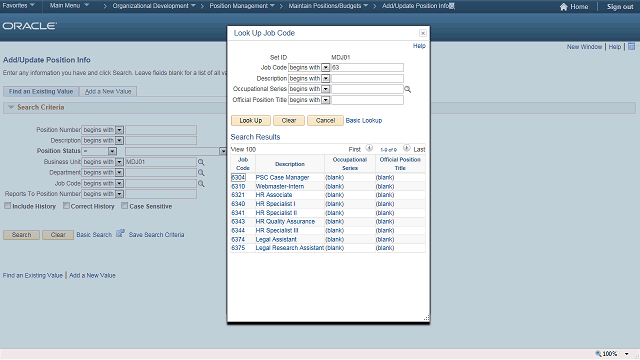640x360 pixels.
Task: Select HR Associate description link
Action: (274, 195)
